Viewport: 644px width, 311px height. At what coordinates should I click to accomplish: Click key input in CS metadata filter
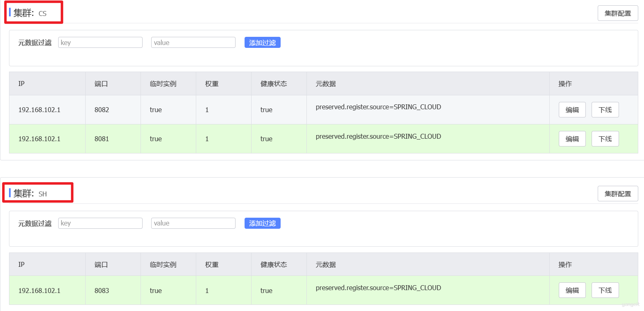click(100, 43)
